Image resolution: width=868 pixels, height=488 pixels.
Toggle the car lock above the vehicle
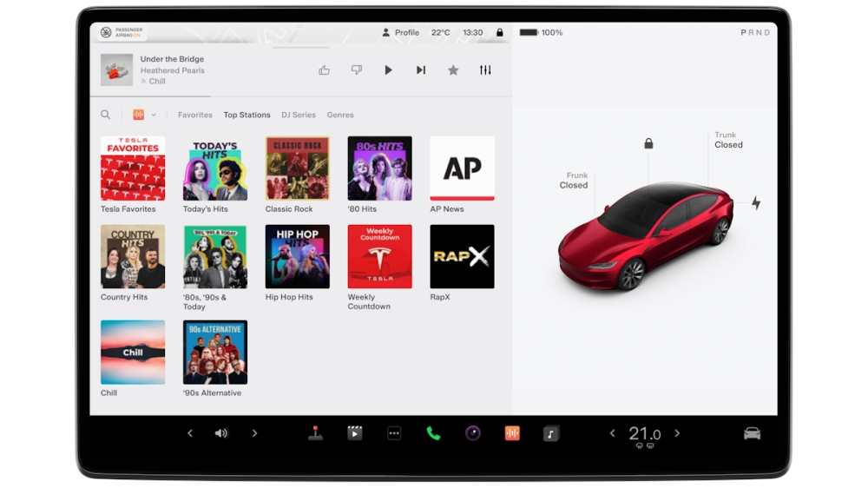click(x=648, y=144)
